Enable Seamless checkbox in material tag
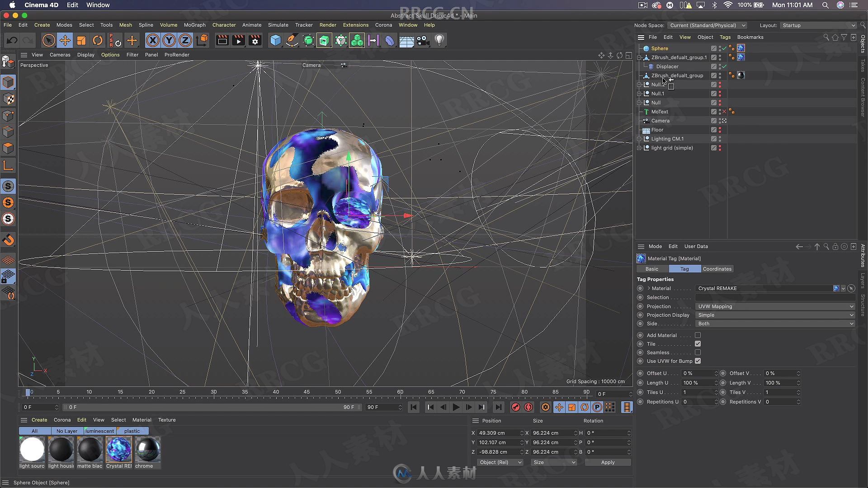The height and width of the screenshot is (488, 868). 698,352
